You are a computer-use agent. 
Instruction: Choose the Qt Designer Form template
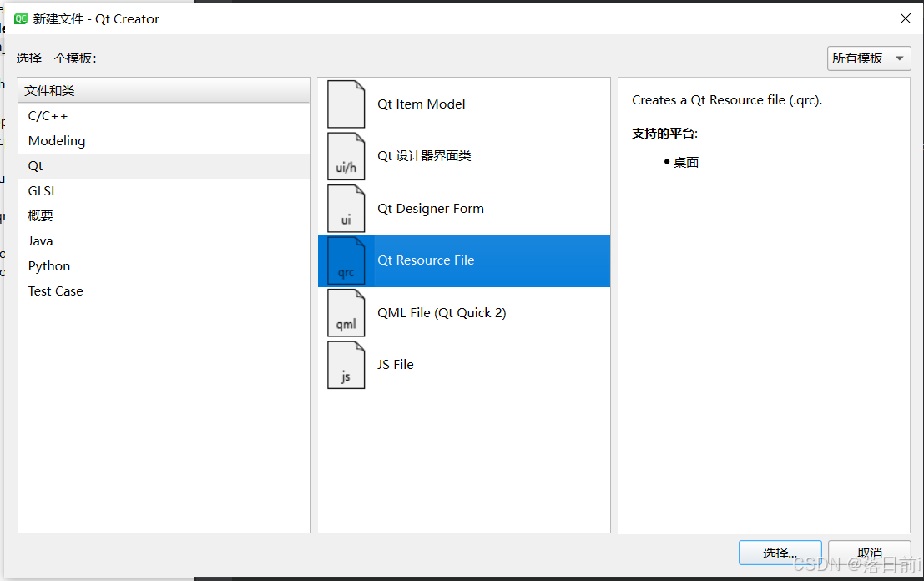click(464, 209)
